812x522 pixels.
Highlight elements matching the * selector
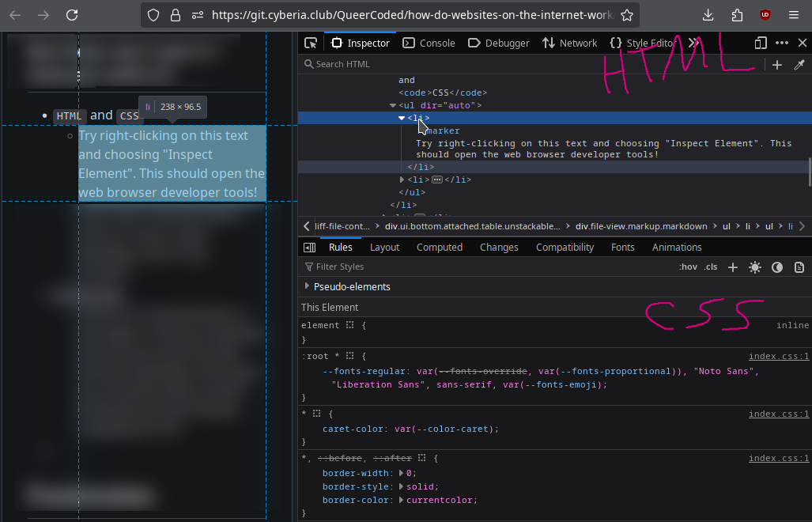(x=317, y=413)
